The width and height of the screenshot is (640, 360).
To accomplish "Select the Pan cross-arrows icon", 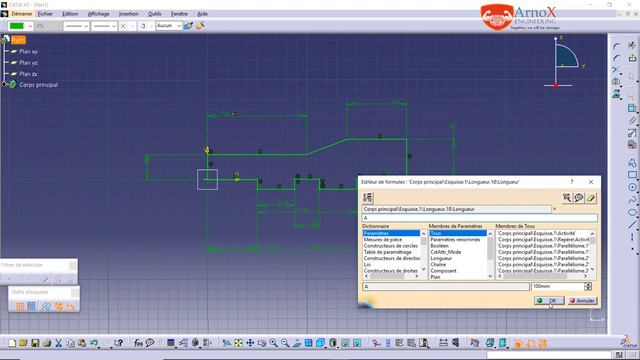I will pos(250,343).
